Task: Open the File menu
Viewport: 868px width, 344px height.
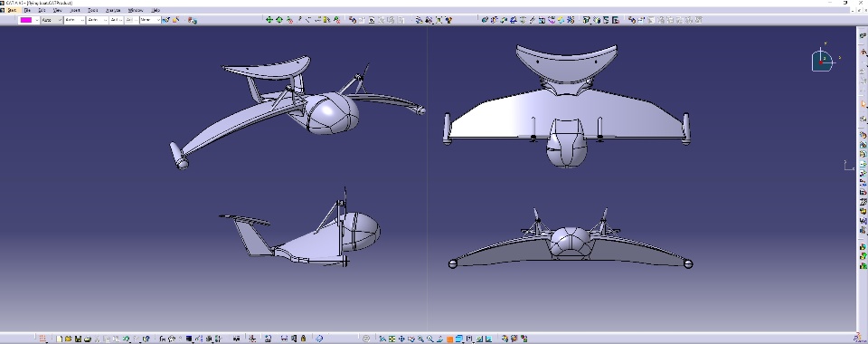Action: click(27, 10)
